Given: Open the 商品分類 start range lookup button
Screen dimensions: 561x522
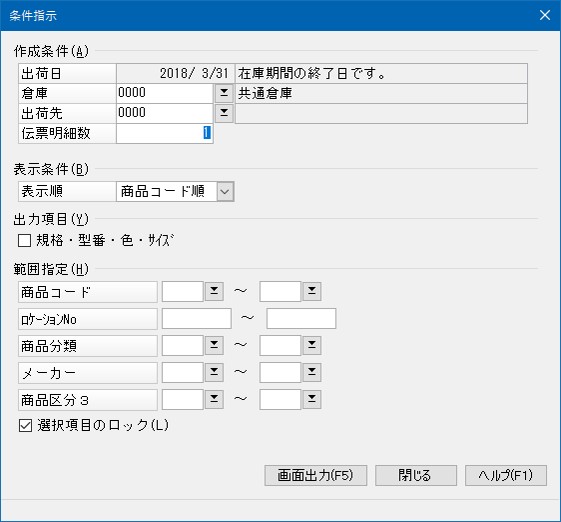Looking at the screenshot, I should click(x=214, y=345).
